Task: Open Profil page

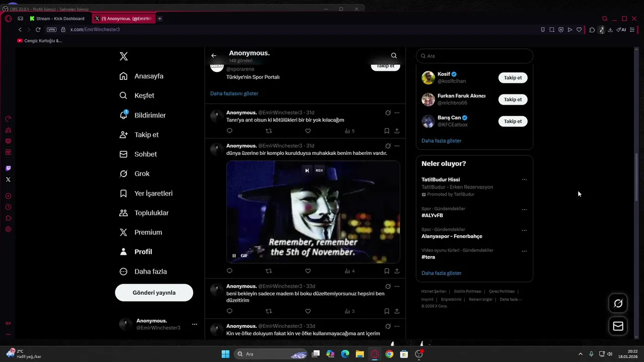Action: click(x=135, y=252)
